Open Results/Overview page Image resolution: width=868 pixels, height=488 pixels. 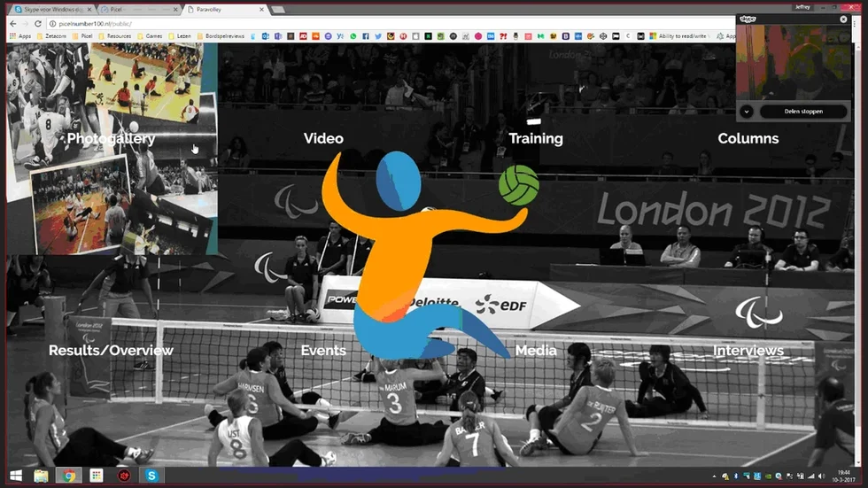click(111, 350)
